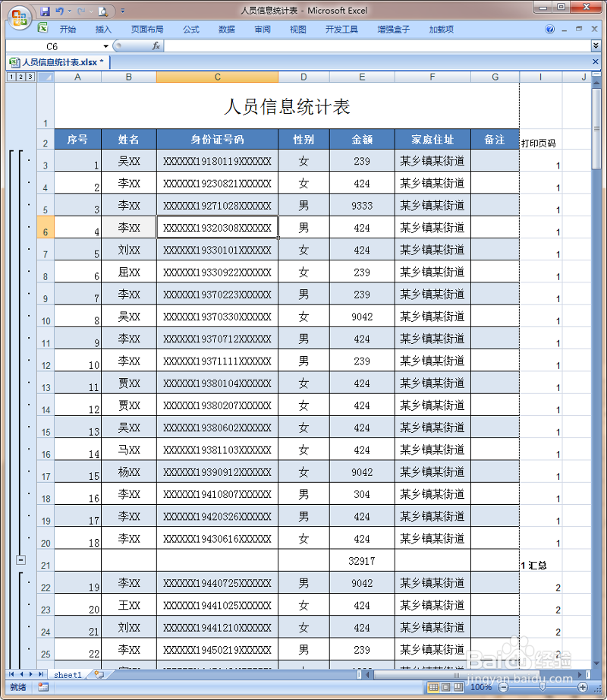607x700 pixels.
Task: Click the Help question mark icon
Action: (550, 29)
